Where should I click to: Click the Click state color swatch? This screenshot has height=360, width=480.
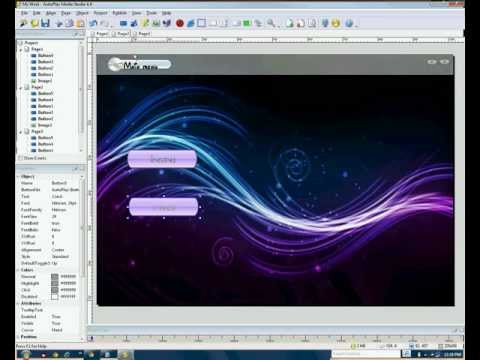(55, 290)
